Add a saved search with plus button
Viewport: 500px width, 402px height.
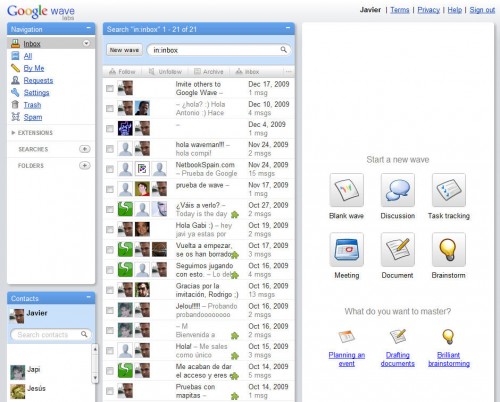point(85,149)
